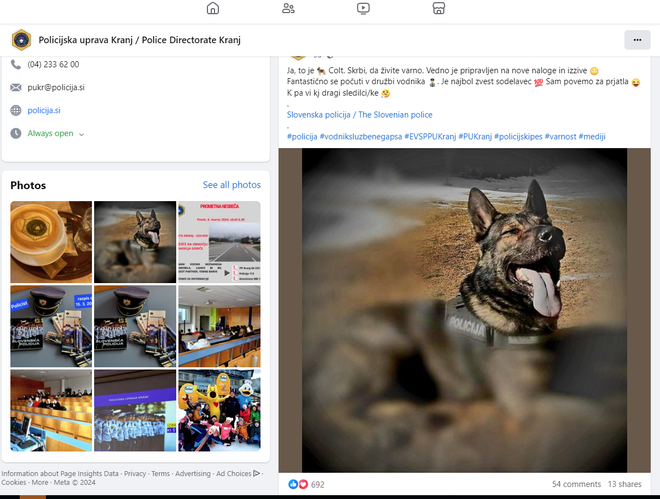Click the page title Policijska uprava Kranj
The image size is (660, 499).
pos(140,40)
